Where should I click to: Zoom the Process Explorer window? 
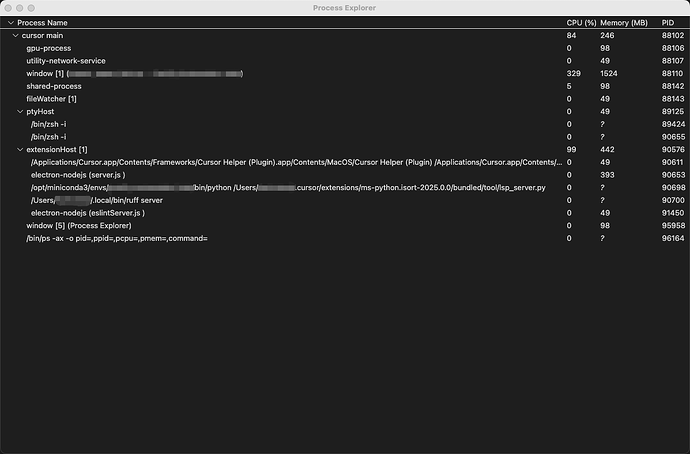pyautogui.click(x=31, y=8)
